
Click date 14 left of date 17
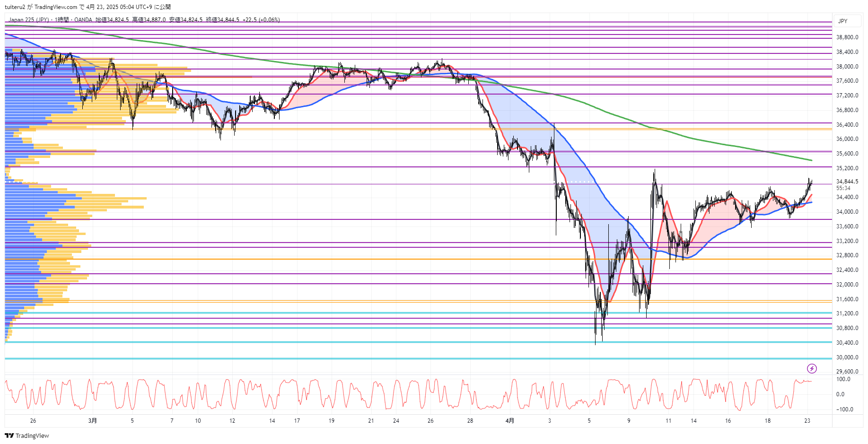click(x=272, y=420)
